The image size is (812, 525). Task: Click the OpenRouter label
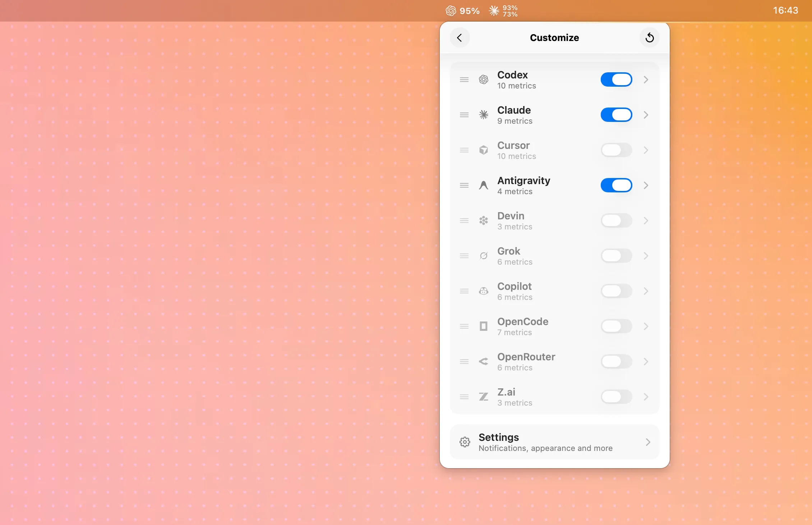(x=526, y=357)
